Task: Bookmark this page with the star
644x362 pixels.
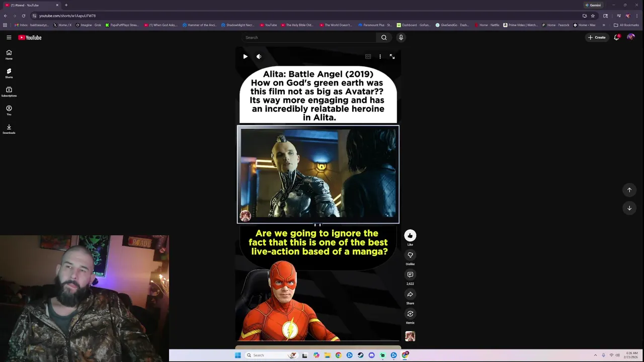Action: point(593,16)
